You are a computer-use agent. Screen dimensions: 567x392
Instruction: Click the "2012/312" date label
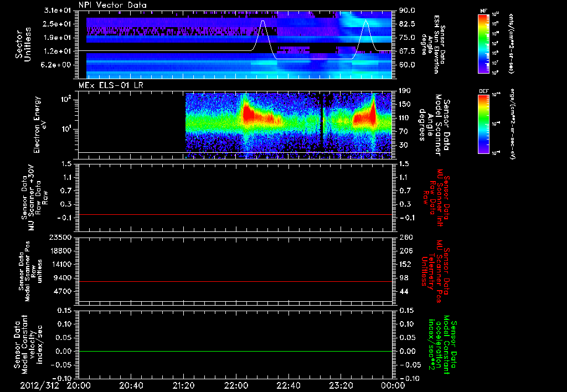(39, 386)
